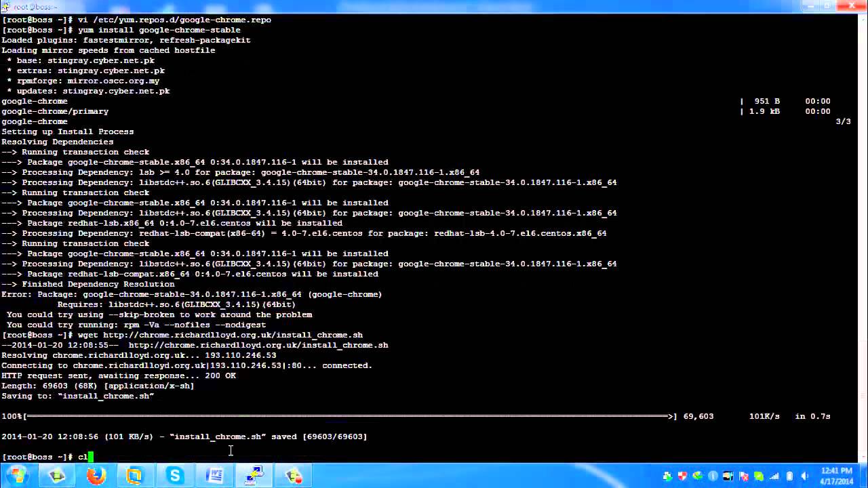Open the orange window taskbar icon next to Firefox

135,476
